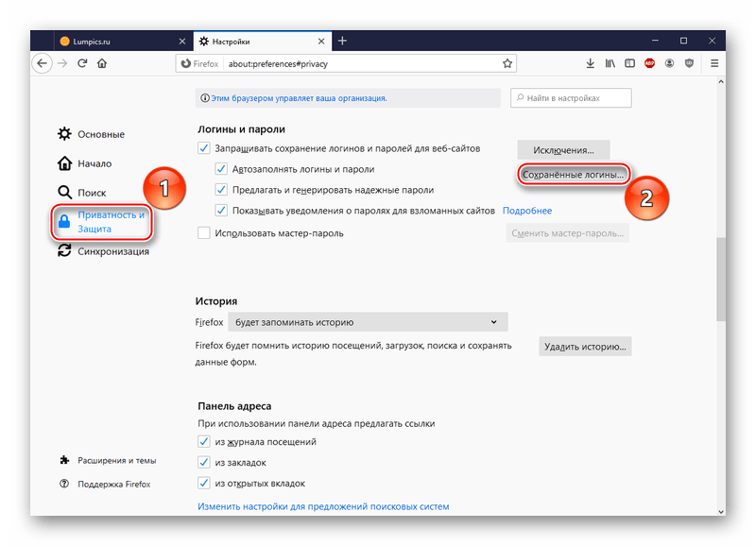Image resolution: width=756 pixels, height=546 pixels.
Task: Click the page reload icon
Action: pos(81,64)
